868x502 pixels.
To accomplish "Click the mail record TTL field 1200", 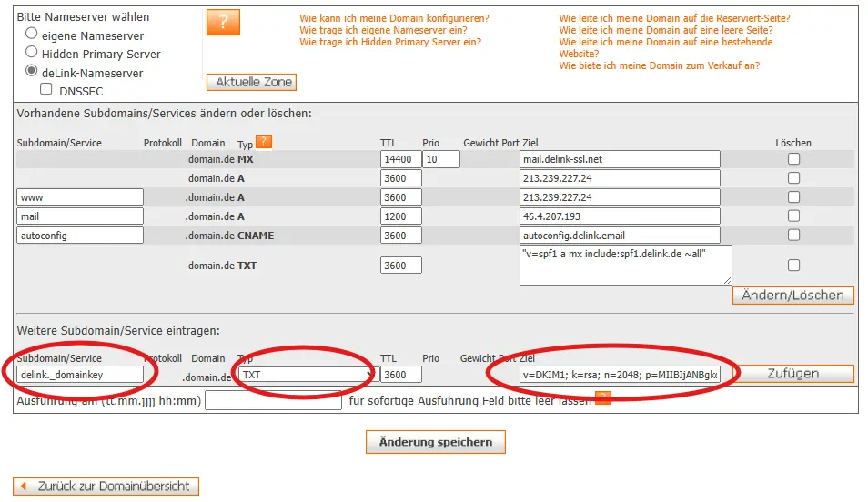I will [x=400, y=216].
